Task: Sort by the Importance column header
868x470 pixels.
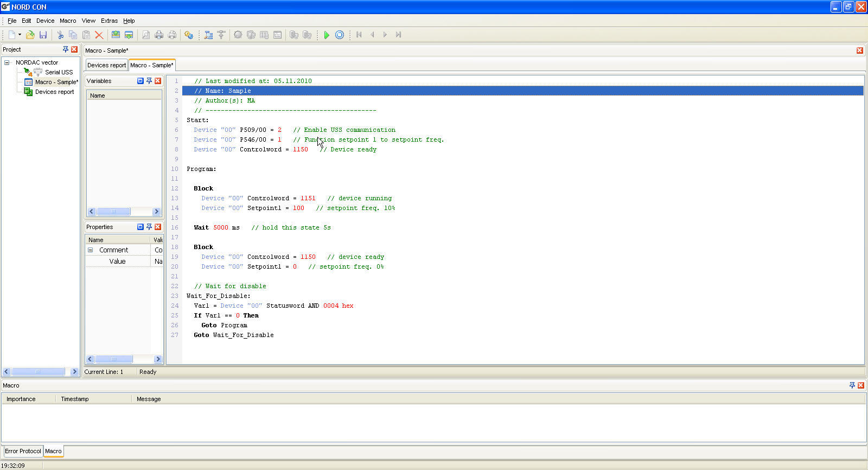Action: click(29, 399)
